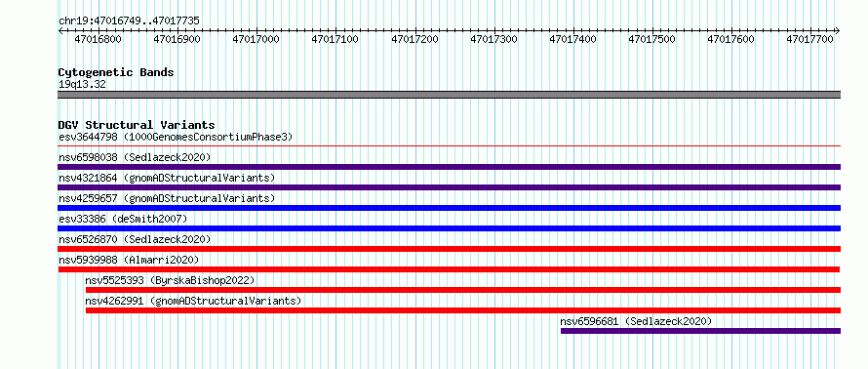868x369 pixels.
Task: Open the nsv6526870 Sedlazeck2020 label
Action: point(135,239)
